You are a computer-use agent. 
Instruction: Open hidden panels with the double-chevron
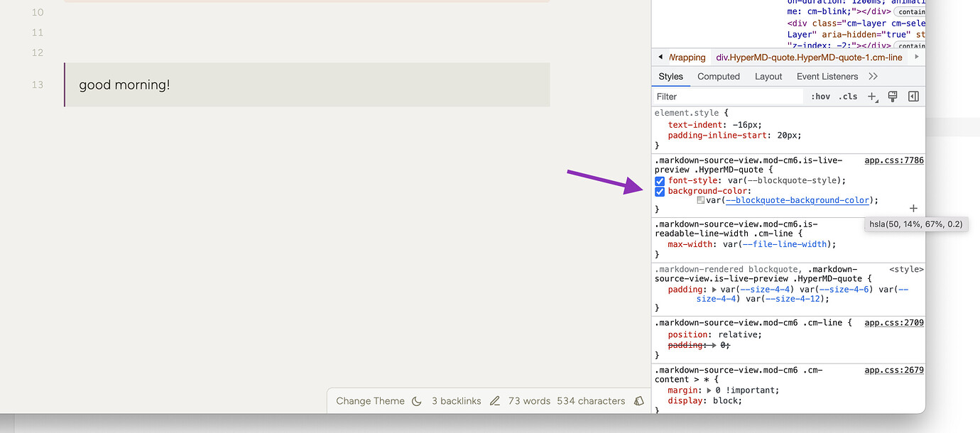point(873,76)
